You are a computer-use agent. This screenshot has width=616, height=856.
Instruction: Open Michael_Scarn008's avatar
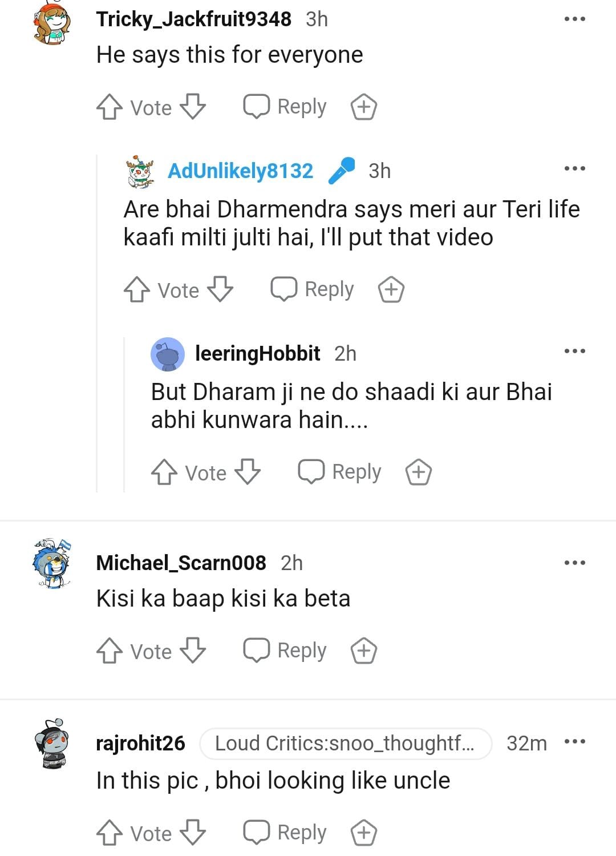[52, 563]
